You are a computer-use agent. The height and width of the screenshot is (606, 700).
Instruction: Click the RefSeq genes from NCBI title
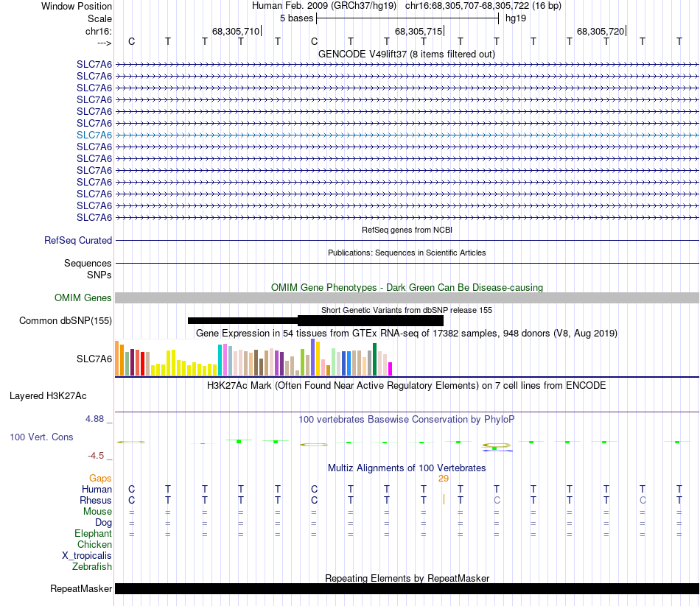pos(407,230)
